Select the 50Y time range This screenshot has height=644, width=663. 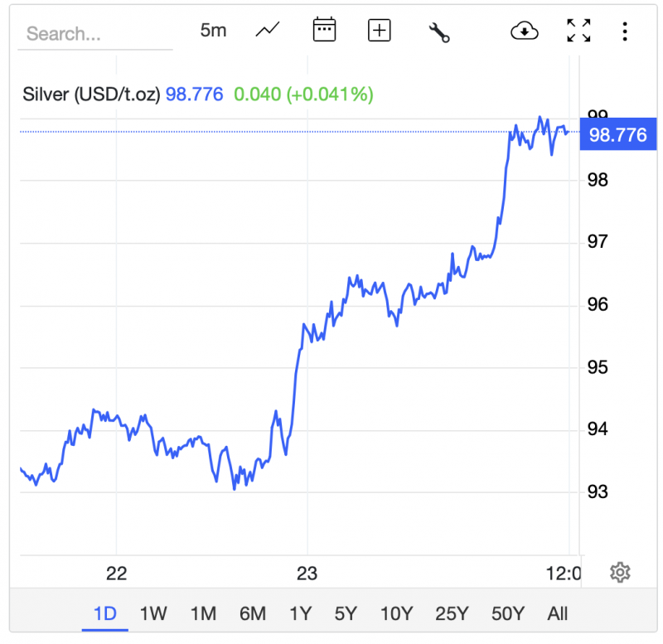[507, 613]
